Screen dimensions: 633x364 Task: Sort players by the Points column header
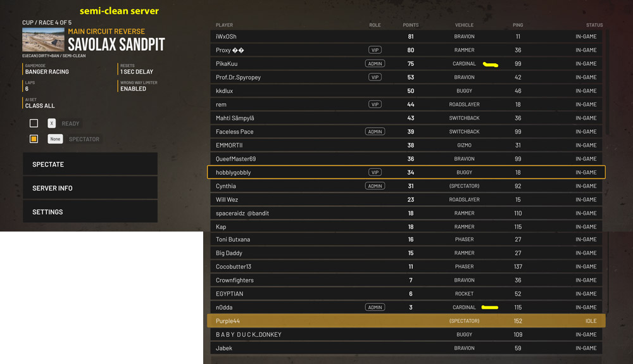point(410,25)
